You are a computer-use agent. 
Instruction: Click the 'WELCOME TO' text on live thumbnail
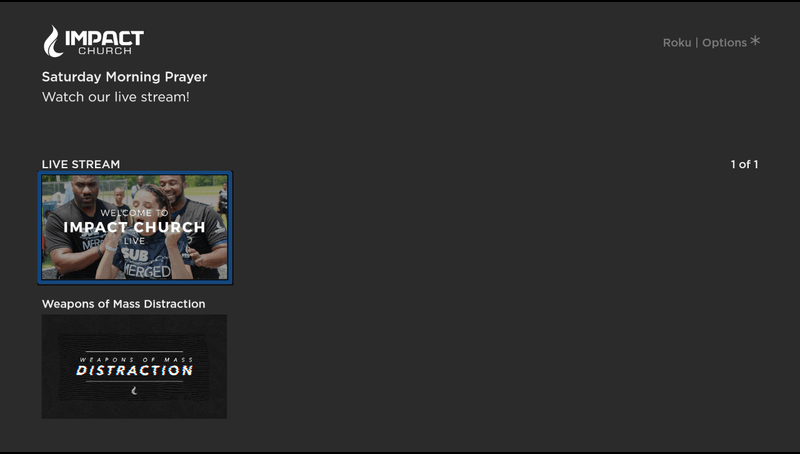pos(134,213)
